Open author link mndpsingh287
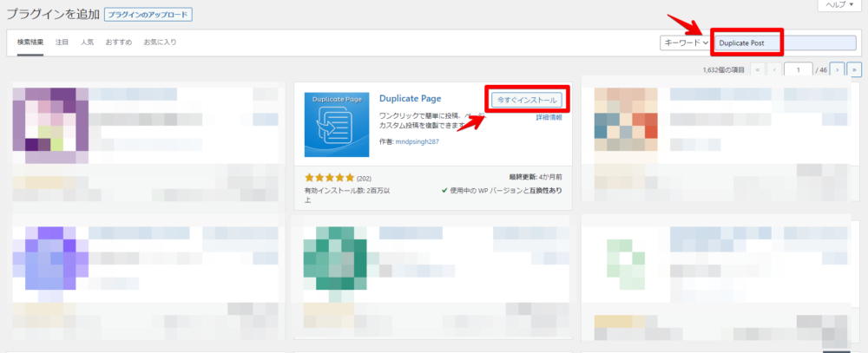The image size is (868, 353). click(418, 141)
